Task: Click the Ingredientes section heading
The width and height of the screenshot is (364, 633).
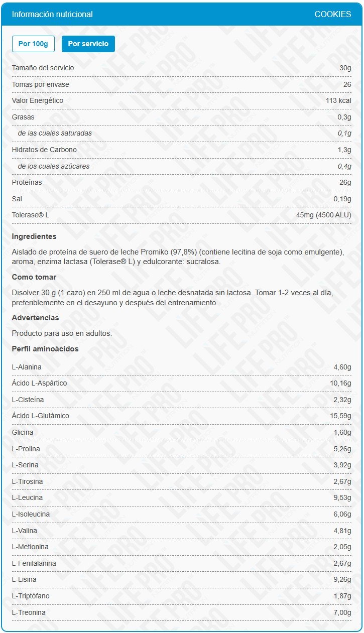Action: 34,236
